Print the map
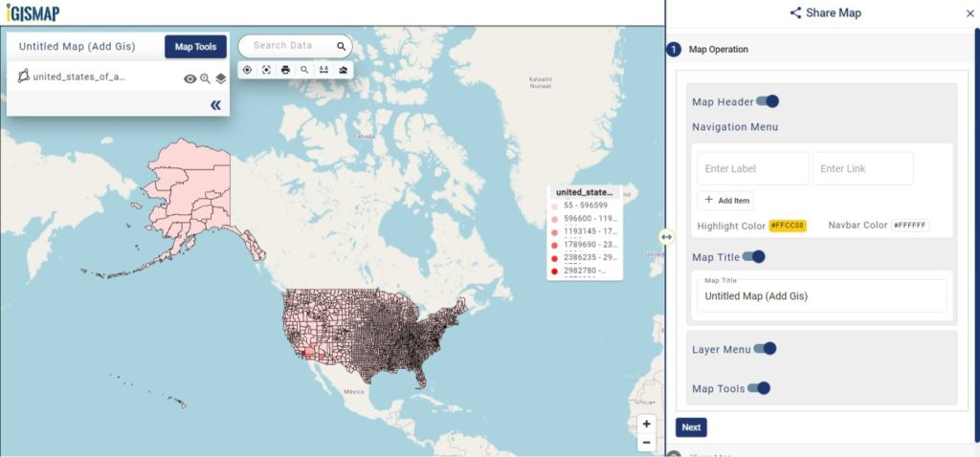The height and width of the screenshot is (457, 980). pyautogui.click(x=285, y=70)
